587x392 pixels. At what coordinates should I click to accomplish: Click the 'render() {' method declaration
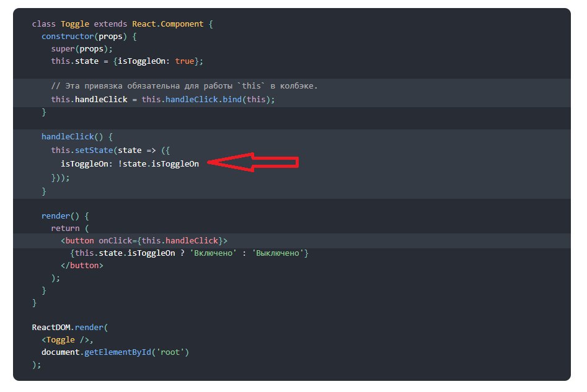tap(65, 216)
